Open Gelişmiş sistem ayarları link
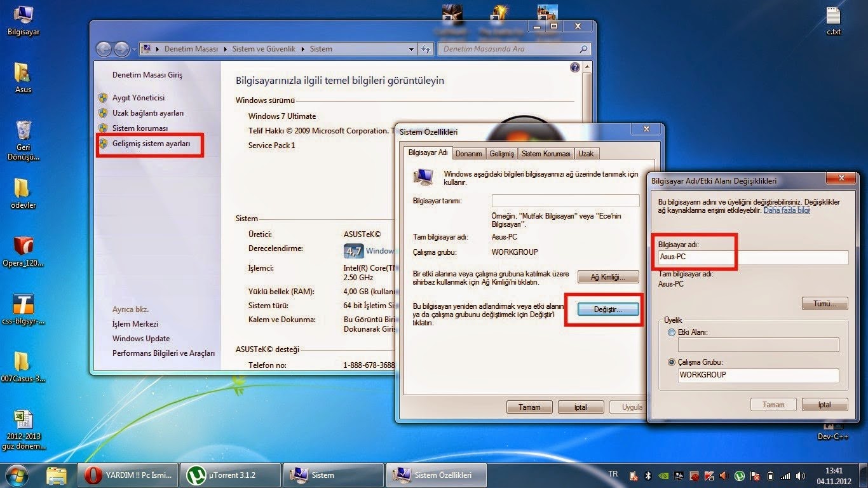This screenshot has width=868, height=488. 151,144
